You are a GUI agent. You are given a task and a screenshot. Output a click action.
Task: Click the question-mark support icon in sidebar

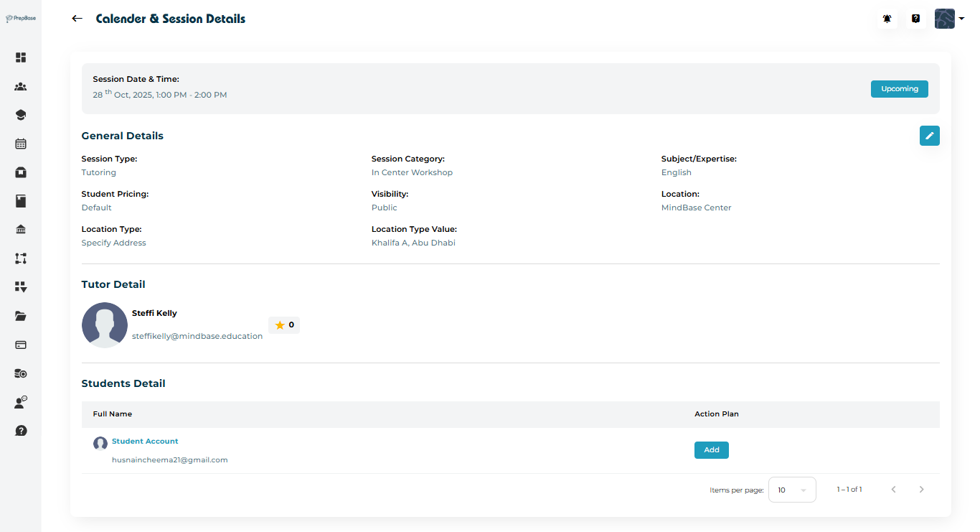[21, 431]
